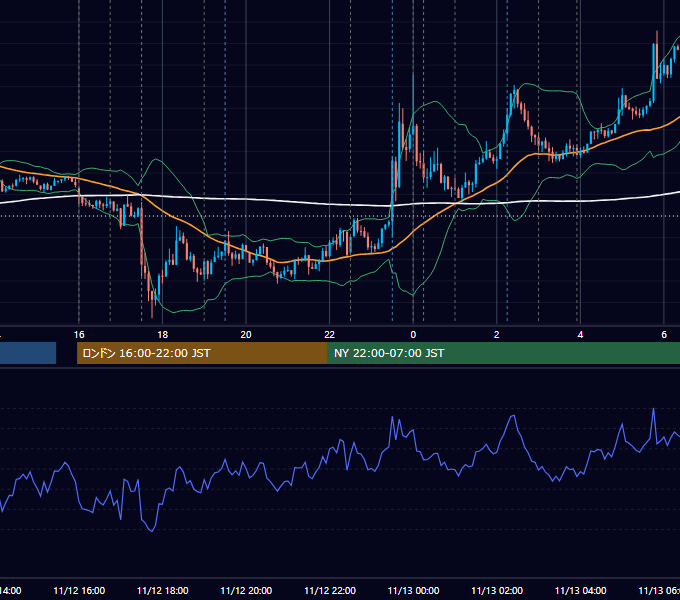Click hour label 4 on the upper time axis
The image size is (680, 600).
coord(580,335)
